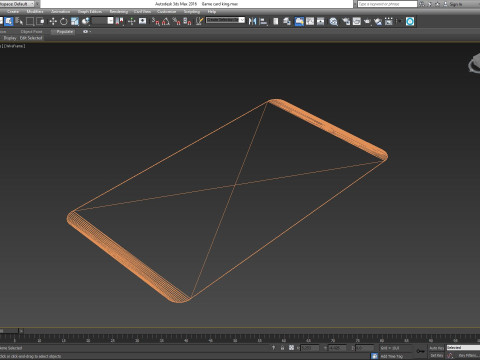Click Use Pivot Point Center icon
Image resolution: width=480 pixels, height=360 pixels.
tap(119, 22)
